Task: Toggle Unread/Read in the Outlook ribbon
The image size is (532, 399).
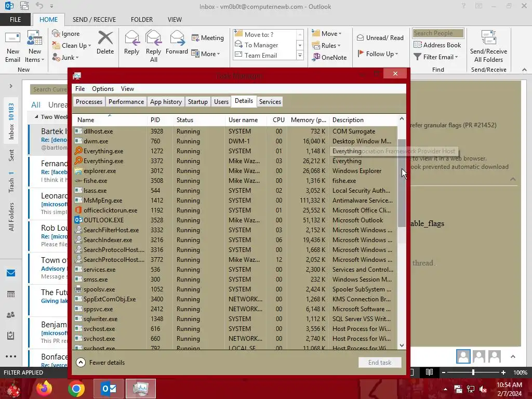Action: pos(380,37)
